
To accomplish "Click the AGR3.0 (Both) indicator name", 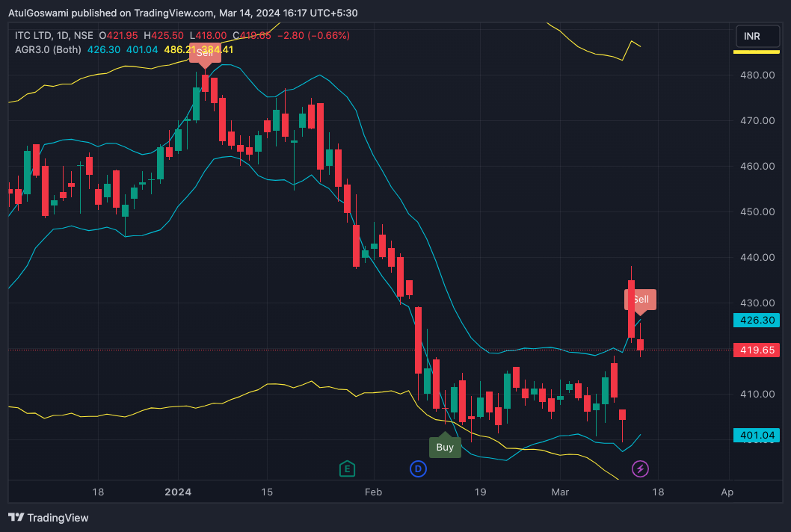I will 48,49.
